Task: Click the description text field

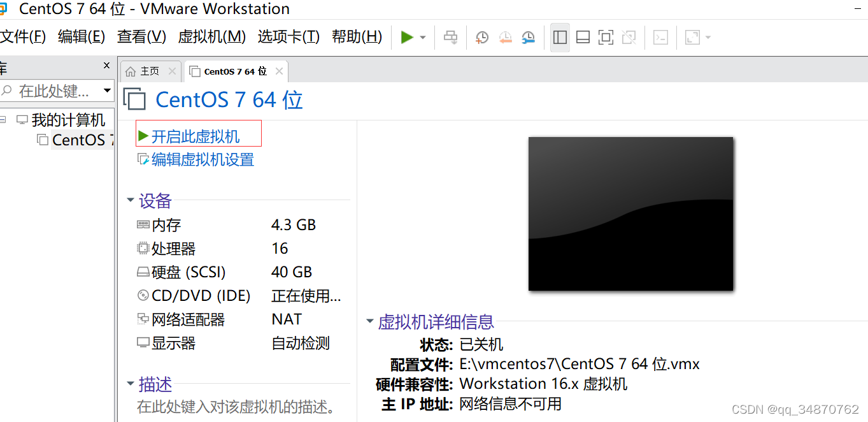Action: pos(236,407)
